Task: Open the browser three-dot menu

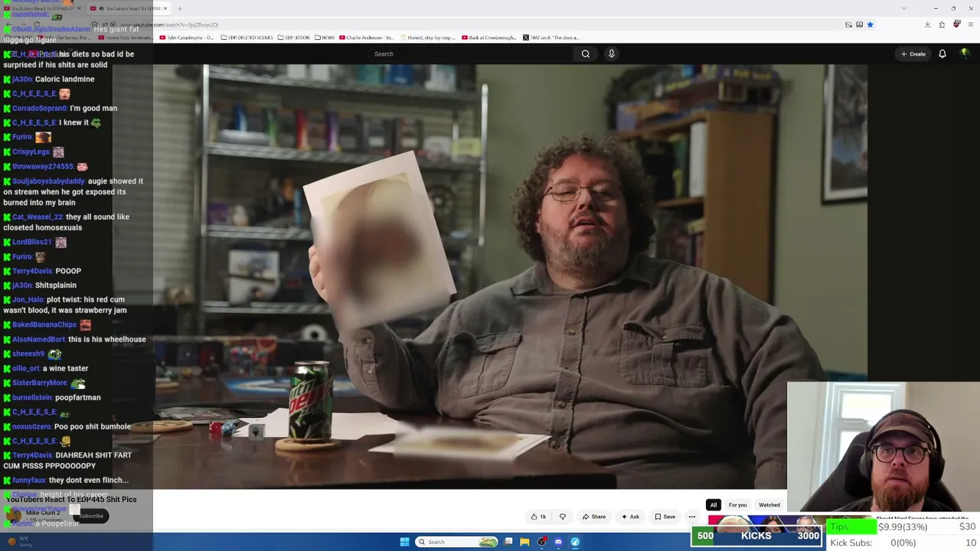Action: 970,24
